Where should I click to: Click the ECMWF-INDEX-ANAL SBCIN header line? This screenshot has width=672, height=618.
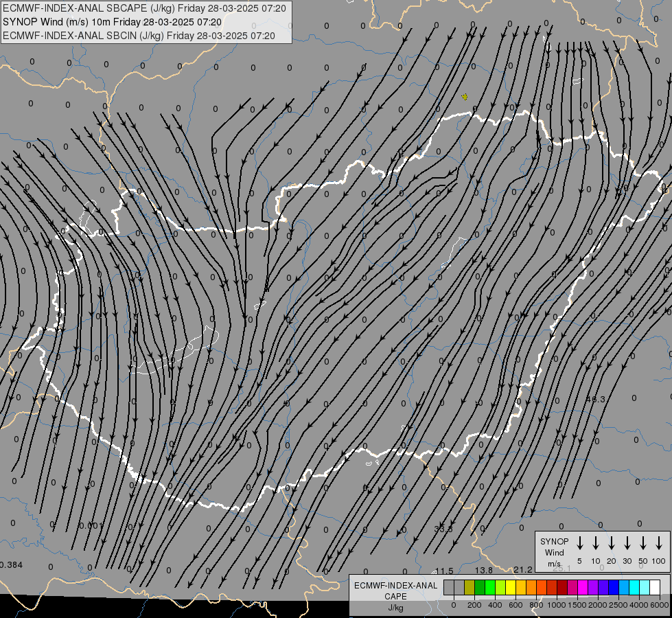click(x=139, y=36)
